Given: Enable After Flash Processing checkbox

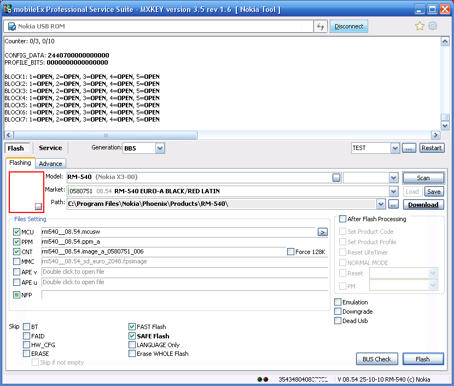Looking at the screenshot, I should coord(342,219).
